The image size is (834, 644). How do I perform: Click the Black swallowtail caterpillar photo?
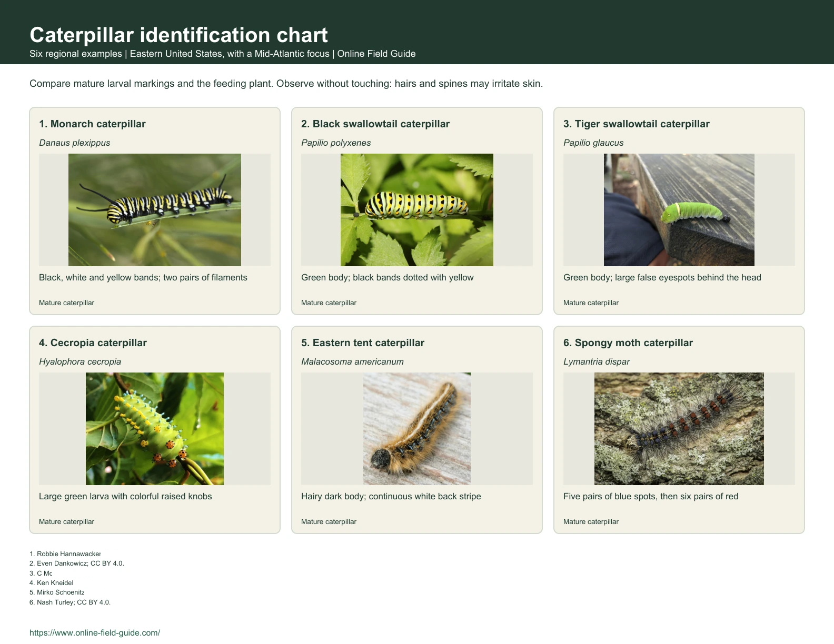click(x=417, y=210)
